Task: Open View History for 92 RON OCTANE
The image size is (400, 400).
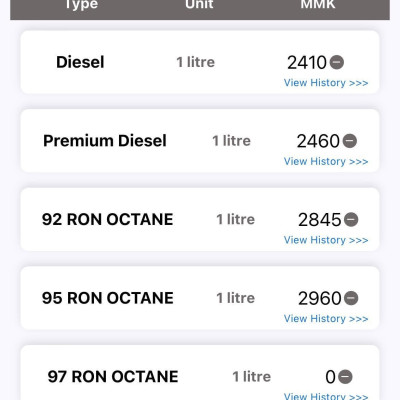Action: [326, 240]
